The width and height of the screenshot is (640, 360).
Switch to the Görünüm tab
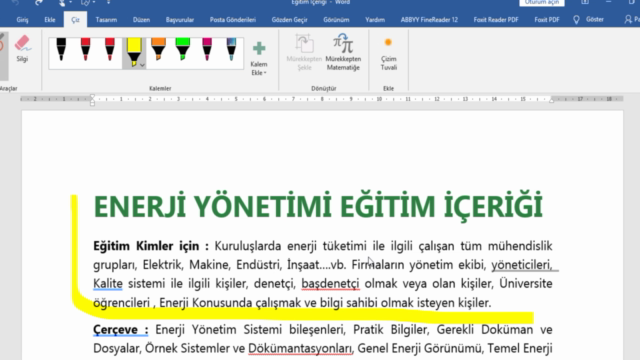[336, 20]
